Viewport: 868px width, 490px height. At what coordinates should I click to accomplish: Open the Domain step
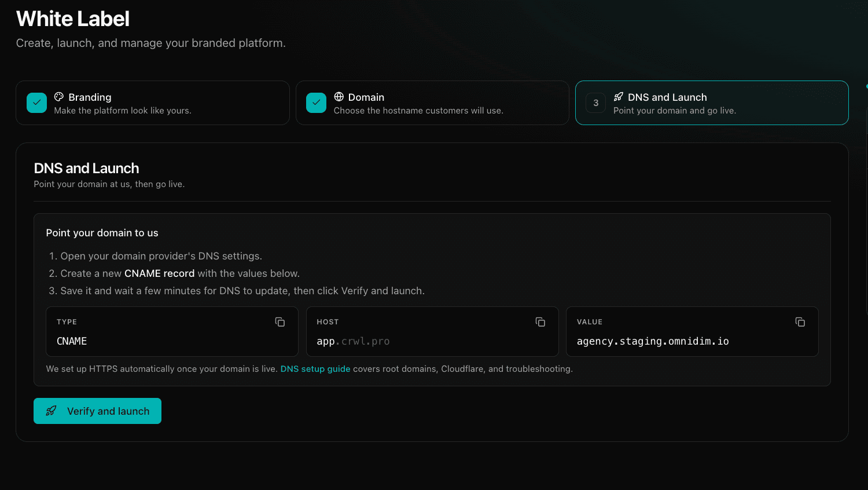pyautogui.click(x=432, y=103)
